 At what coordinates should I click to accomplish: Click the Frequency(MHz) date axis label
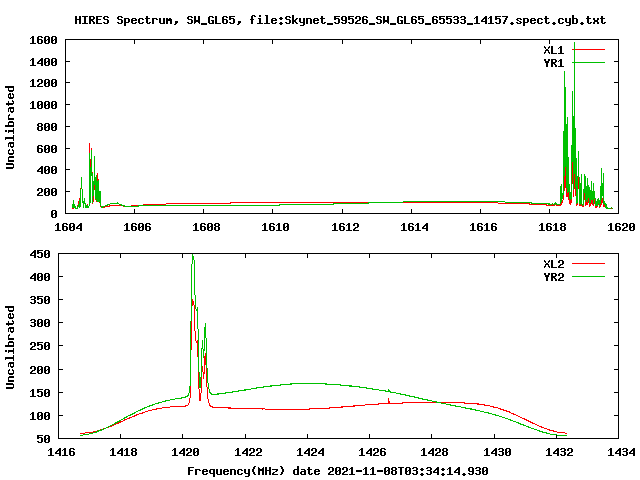point(338,471)
